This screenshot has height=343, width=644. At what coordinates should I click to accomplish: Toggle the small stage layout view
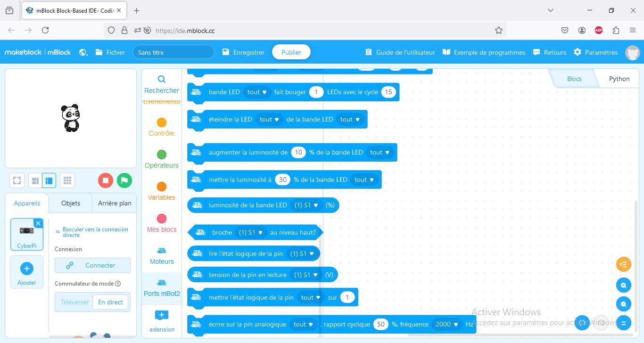[x=35, y=180]
